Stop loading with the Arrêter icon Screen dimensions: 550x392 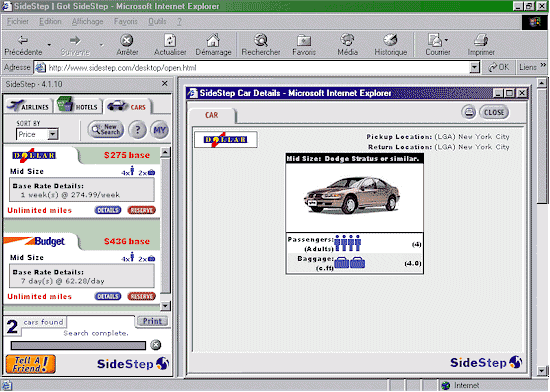(x=127, y=40)
